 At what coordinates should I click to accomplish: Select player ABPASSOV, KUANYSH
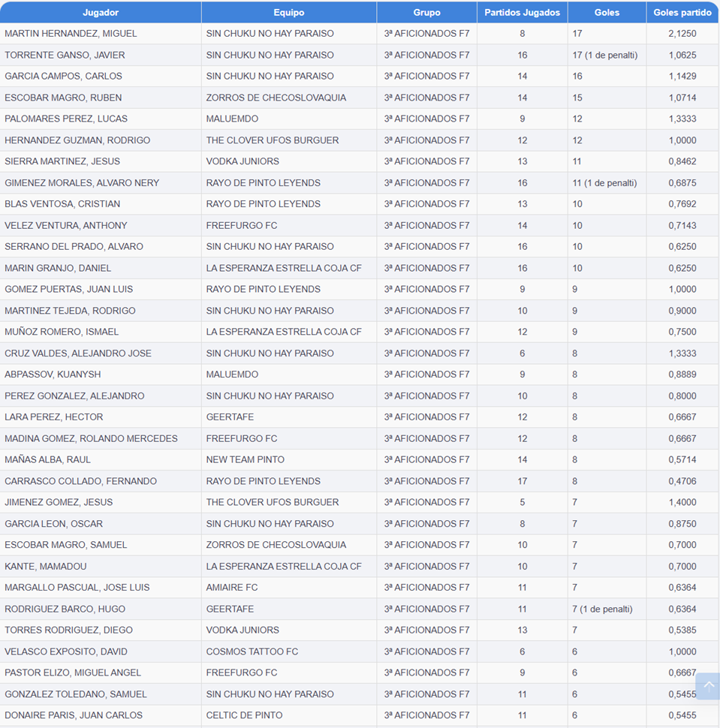click(x=55, y=375)
